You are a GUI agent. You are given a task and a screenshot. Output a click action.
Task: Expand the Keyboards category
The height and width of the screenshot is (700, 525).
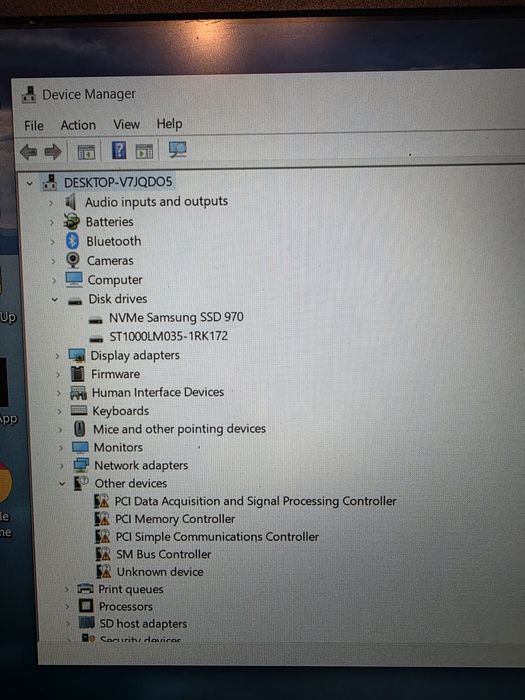pyautogui.click(x=59, y=411)
